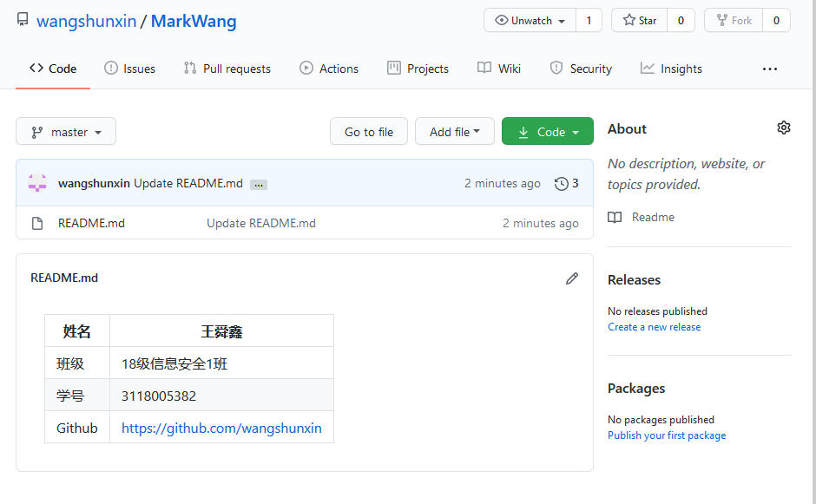The height and width of the screenshot is (504, 816).
Task: Click the file icon beside README.md
Action: click(x=37, y=223)
